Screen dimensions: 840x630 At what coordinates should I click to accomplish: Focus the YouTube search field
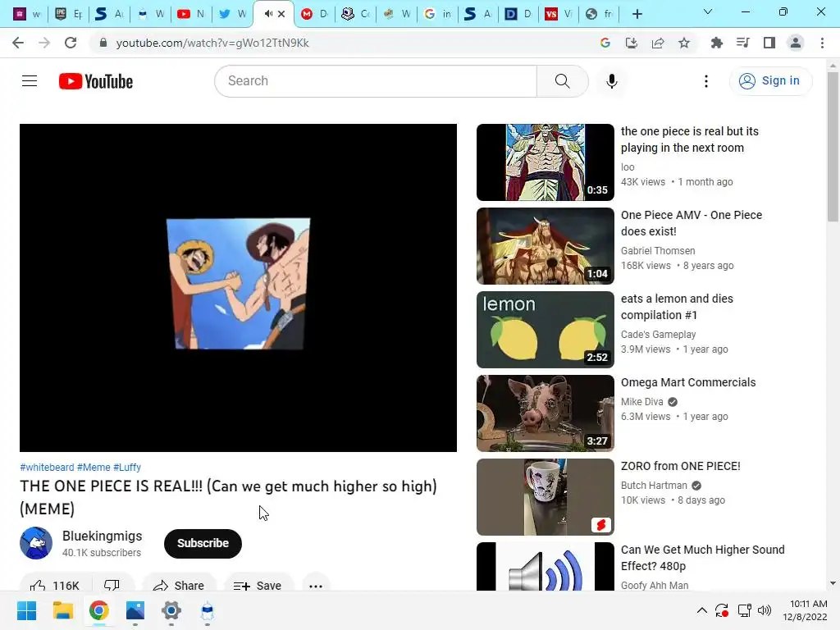pyautogui.click(x=376, y=81)
